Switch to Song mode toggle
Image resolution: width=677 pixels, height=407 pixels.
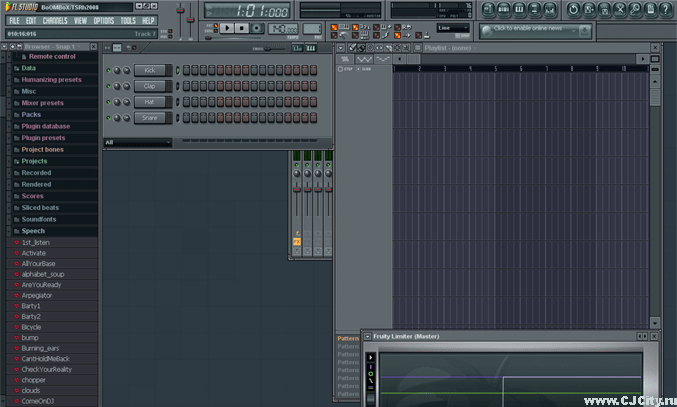coord(216,31)
